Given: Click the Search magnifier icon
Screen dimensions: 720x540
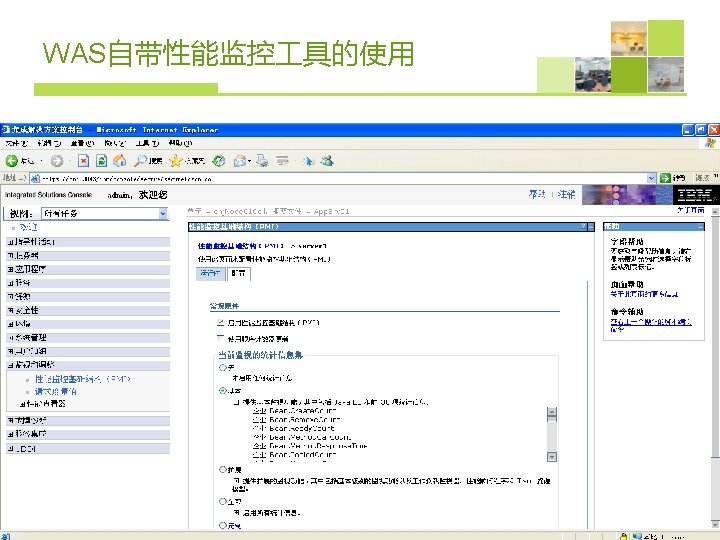Looking at the screenshot, I should pyautogui.click(x=140, y=160).
